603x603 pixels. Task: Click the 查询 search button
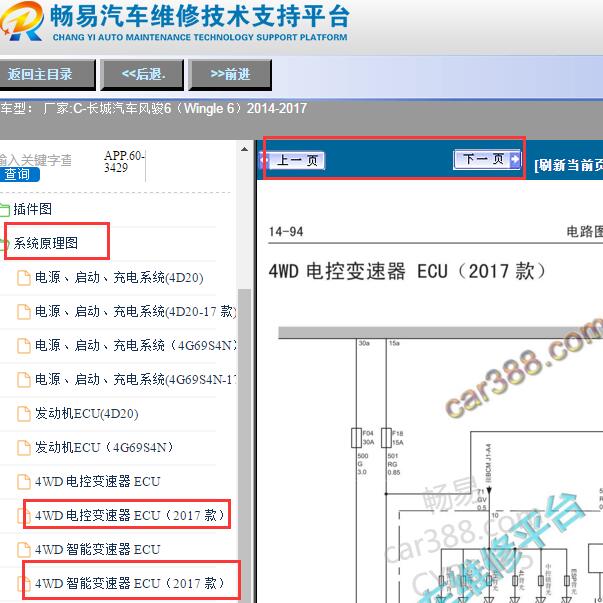click(19, 174)
